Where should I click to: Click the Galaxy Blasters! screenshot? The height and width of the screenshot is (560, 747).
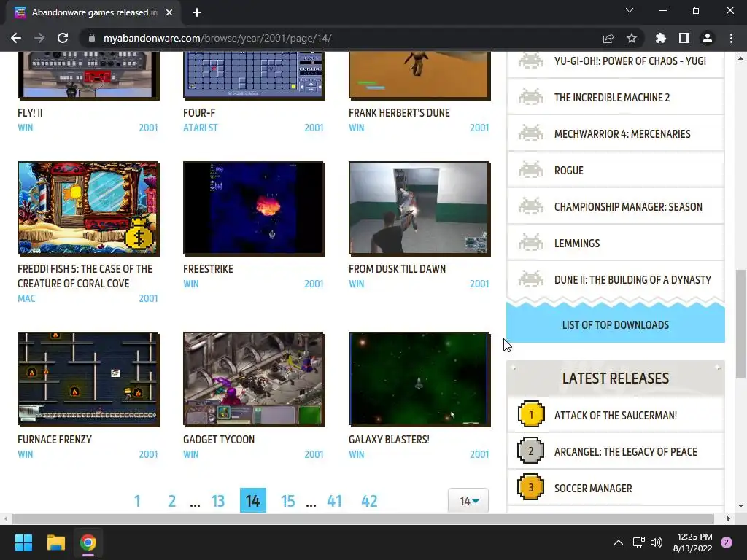point(419,378)
